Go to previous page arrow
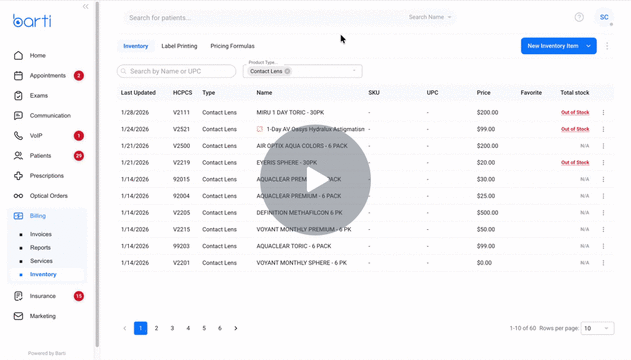 (x=125, y=328)
